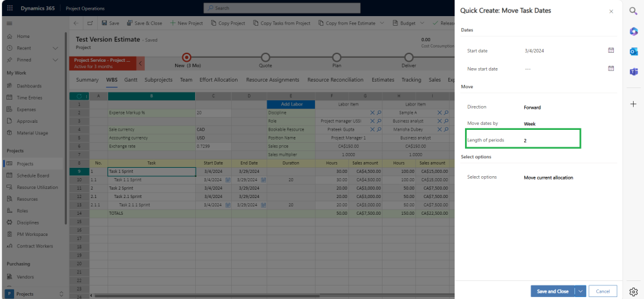This screenshot has width=644, height=299.
Task: Open Approvals in sidebar
Action: pyautogui.click(x=27, y=121)
